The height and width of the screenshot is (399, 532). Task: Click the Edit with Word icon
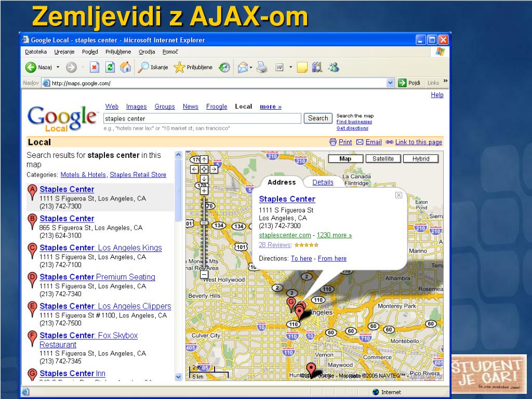279,67
